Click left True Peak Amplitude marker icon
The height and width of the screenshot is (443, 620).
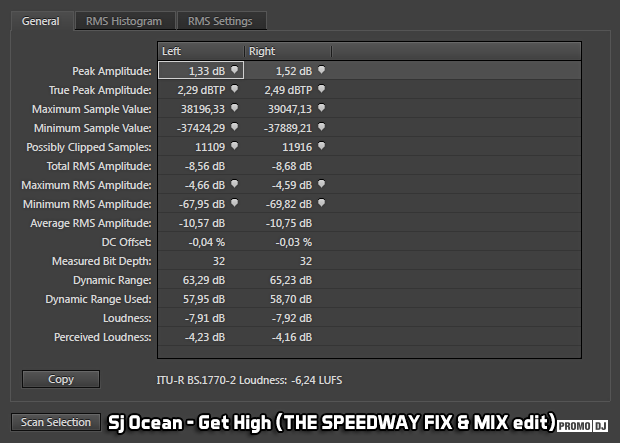[x=234, y=89]
